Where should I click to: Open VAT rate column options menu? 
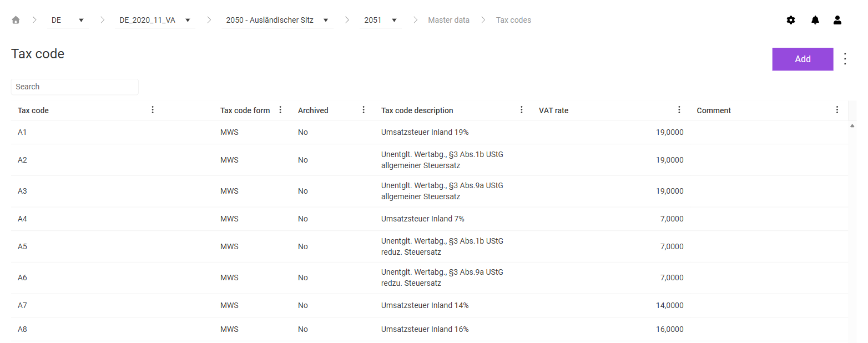click(679, 110)
